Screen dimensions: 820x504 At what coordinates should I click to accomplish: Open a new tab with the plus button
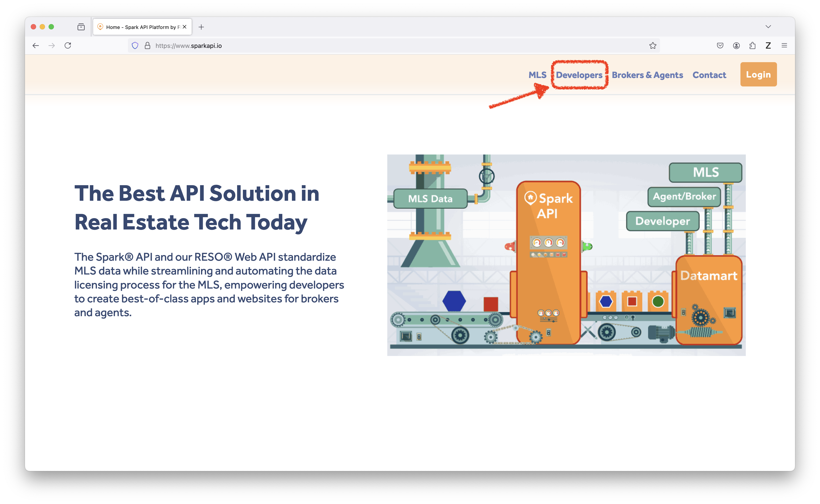click(x=201, y=27)
